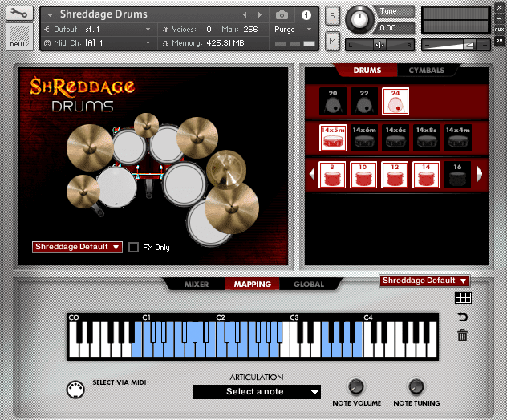Click the volume plus button

click(x=485, y=45)
